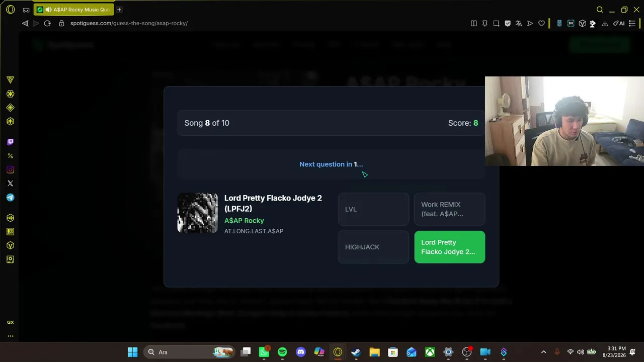The width and height of the screenshot is (644, 362).
Task: Open the pinboard pin icon
Action: pyautogui.click(x=485, y=23)
